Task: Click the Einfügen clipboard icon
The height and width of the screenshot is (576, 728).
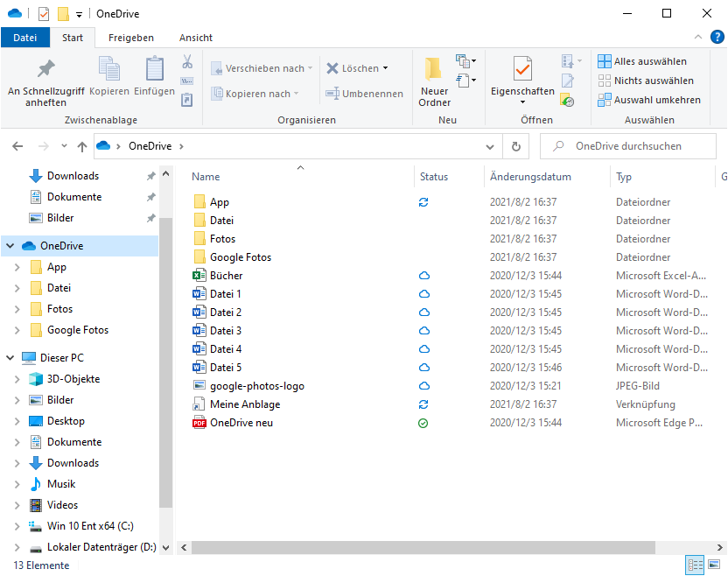Action: pos(154,69)
